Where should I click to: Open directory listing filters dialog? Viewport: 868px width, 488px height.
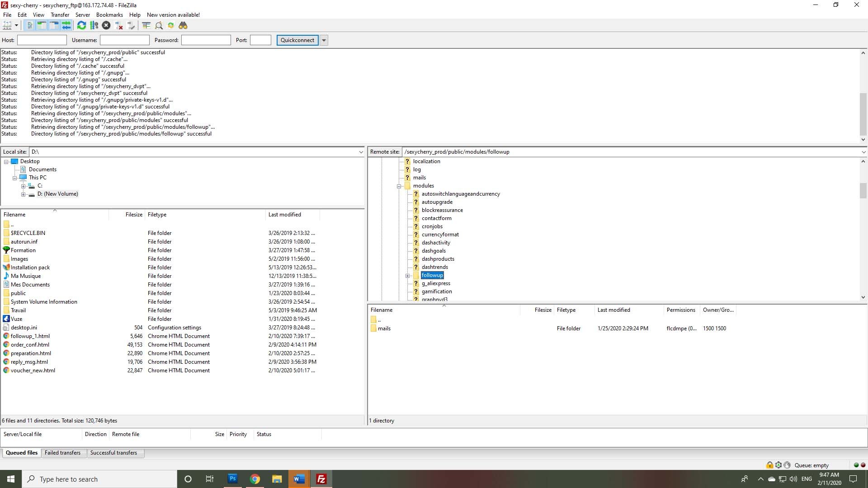pos(146,26)
